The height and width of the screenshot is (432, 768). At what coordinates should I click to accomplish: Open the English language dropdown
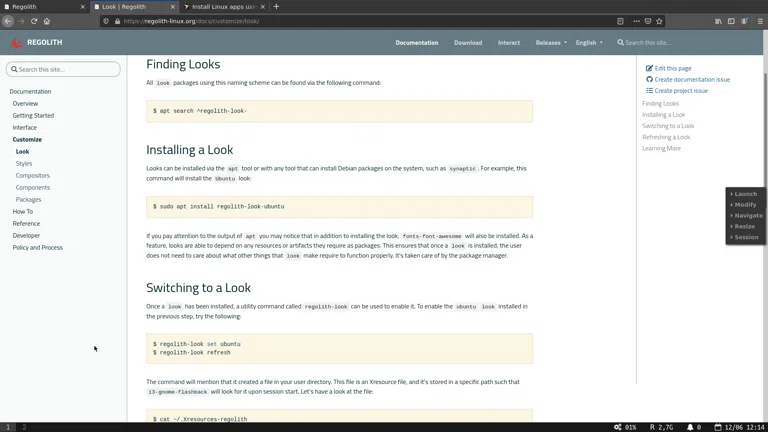(589, 43)
